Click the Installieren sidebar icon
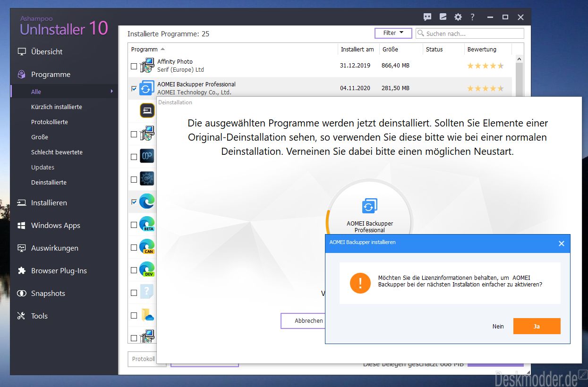The height and width of the screenshot is (387, 588). 21,202
